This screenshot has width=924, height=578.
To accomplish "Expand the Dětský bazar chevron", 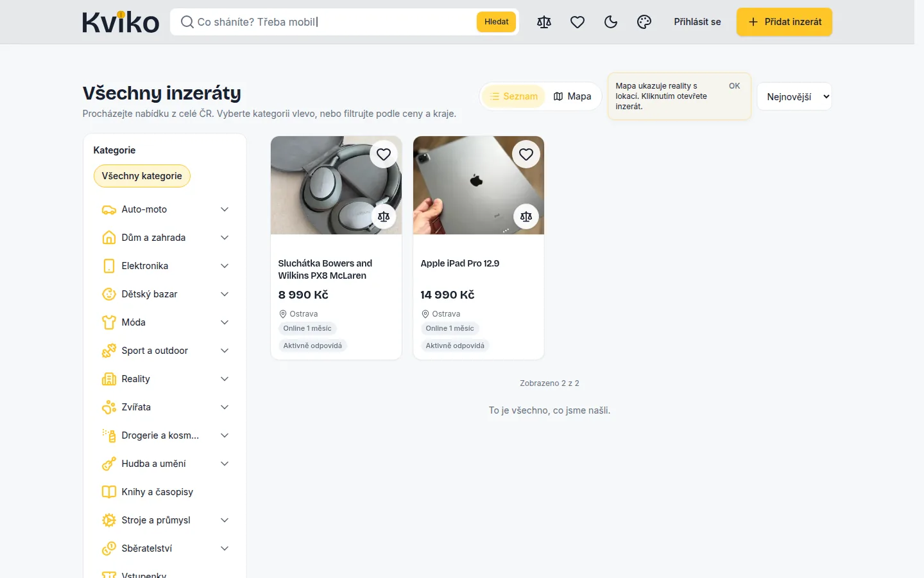I will click(x=225, y=294).
